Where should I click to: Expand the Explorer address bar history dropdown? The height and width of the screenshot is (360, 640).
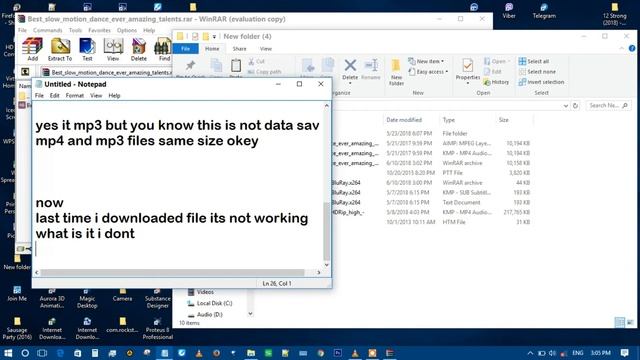(566, 106)
